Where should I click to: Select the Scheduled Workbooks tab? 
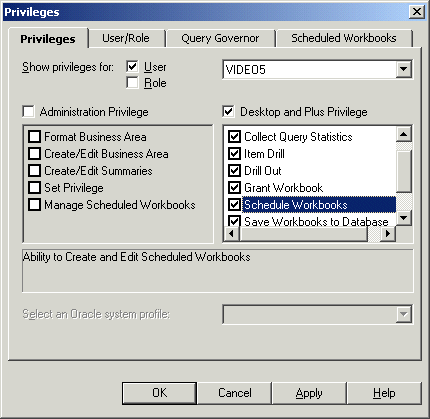pyautogui.click(x=344, y=38)
